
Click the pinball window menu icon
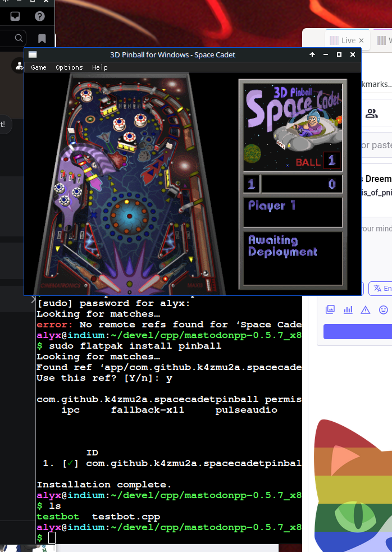[33, 54]
